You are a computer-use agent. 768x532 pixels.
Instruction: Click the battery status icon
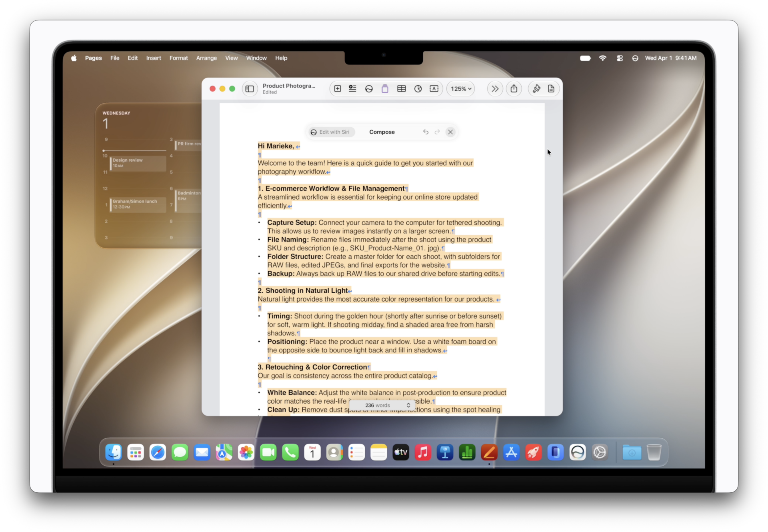585,58
